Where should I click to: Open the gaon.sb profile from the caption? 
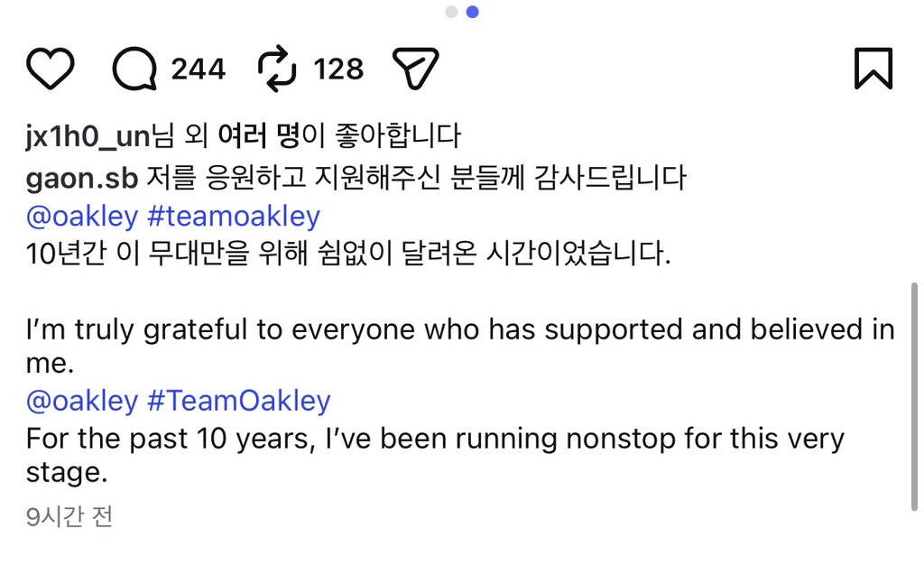pos(81,178)
